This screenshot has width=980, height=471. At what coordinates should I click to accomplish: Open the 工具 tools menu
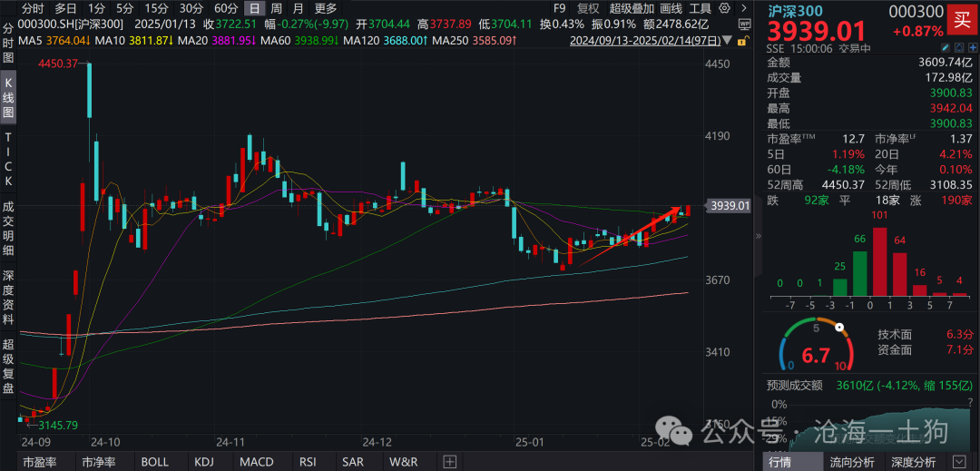[x=700, y=8]
